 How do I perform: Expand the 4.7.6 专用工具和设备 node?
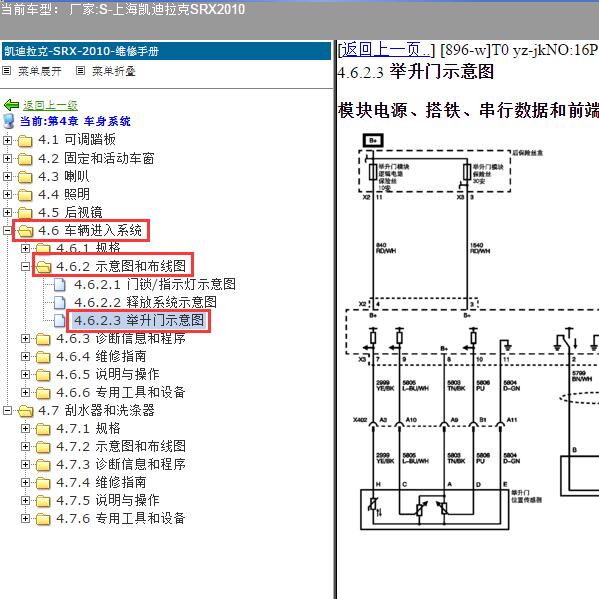[x=25, y=518]
